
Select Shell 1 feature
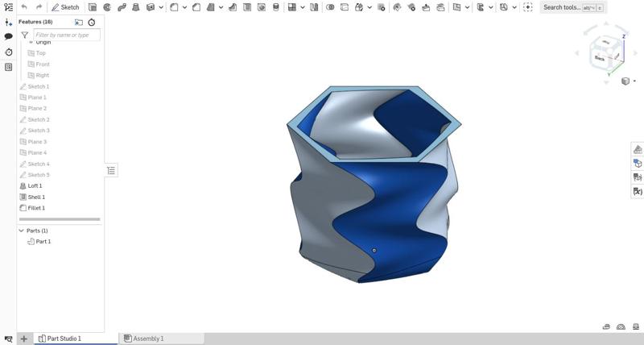[x=32, y=197]
